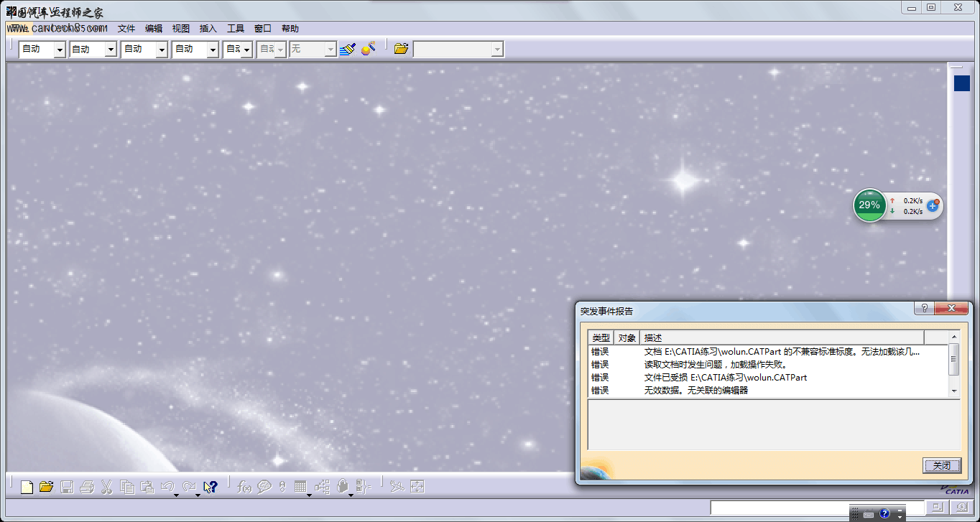Image resolution: width=980 pixels, height=522 pixels.
Task: Click the equivalent dimensions bracket icon
Action: point(363,487)
